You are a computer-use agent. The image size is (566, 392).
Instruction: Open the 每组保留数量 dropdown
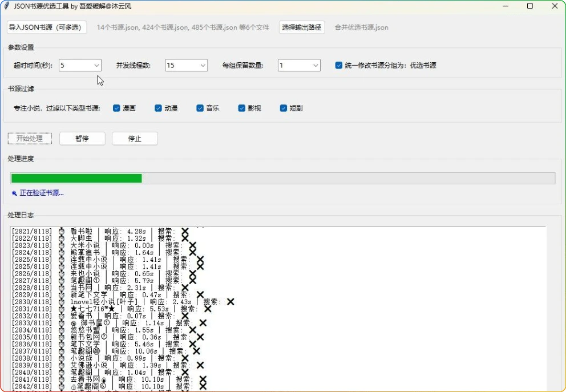(x=300, y=66)
